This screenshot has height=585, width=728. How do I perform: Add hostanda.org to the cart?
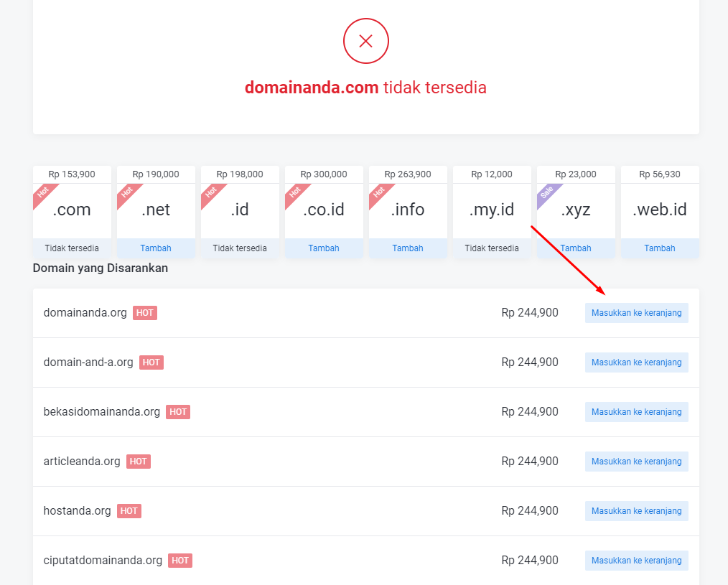click(636, 511)
